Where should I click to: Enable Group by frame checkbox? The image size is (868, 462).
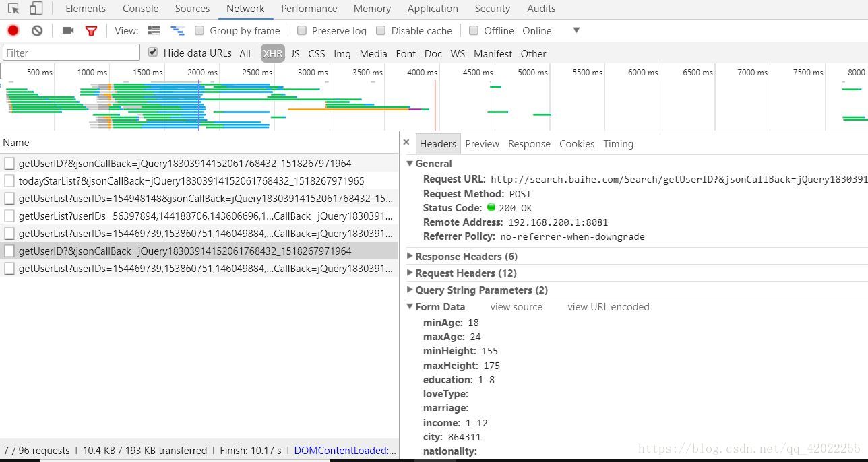199,30
